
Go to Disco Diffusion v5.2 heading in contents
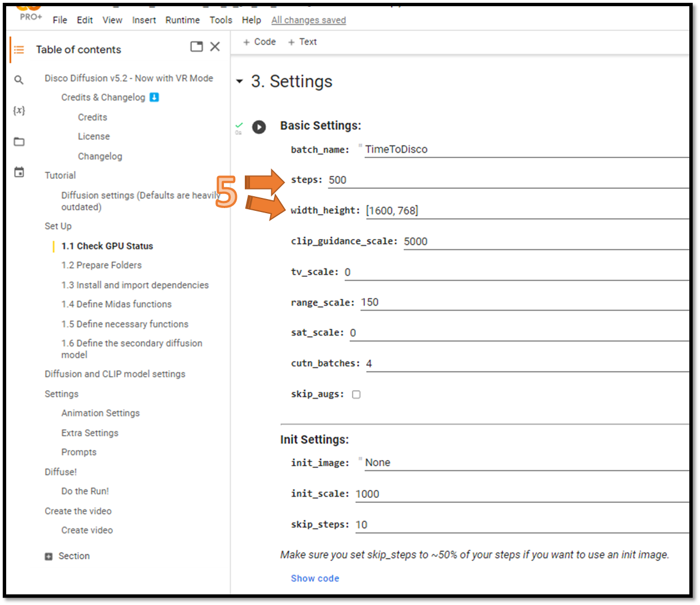coord(129,78)
